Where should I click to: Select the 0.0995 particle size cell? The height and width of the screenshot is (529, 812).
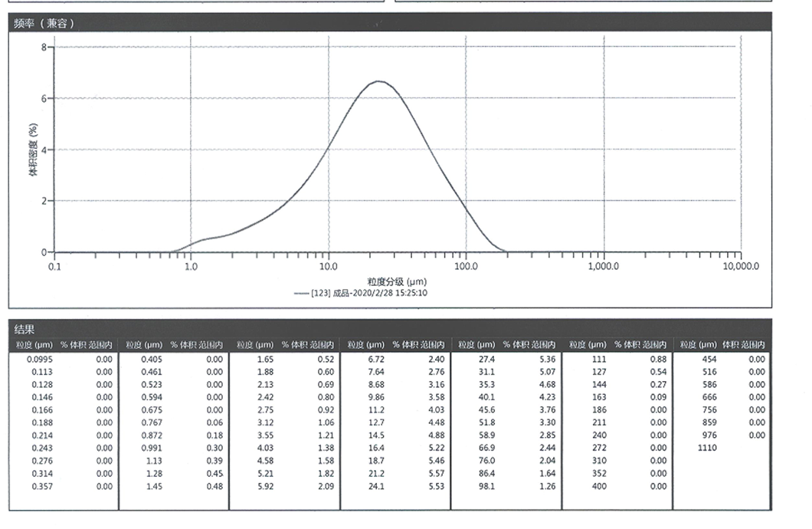tap(41, 359)
